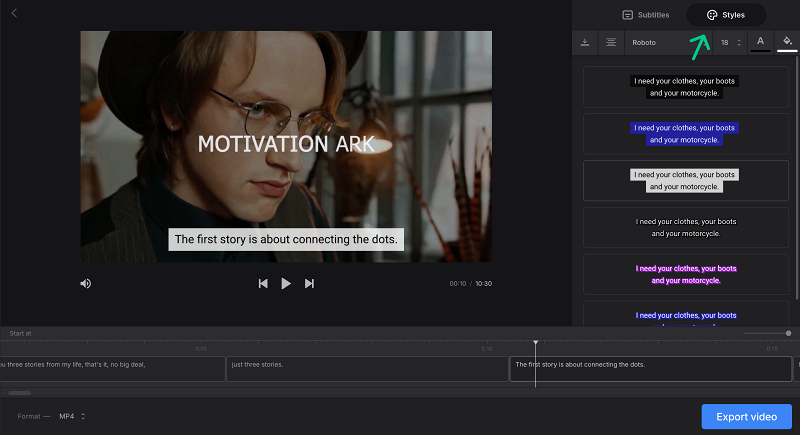800x435 pixels.
Task: Play the video
Action: click(286, 284)
